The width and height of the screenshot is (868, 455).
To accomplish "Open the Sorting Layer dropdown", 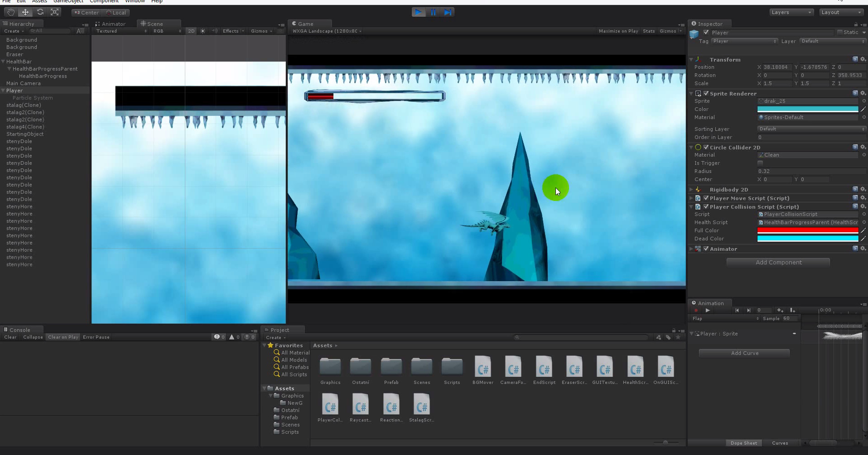I will click(810, 129).
